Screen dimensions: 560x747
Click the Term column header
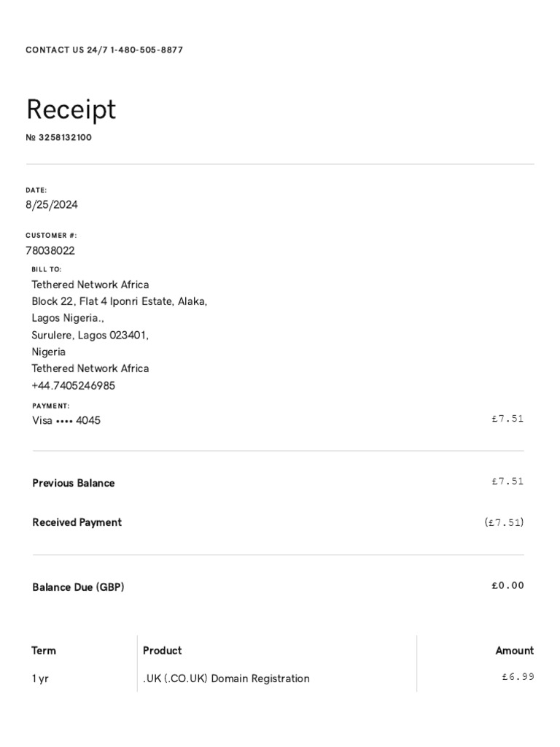pos(44,651)
